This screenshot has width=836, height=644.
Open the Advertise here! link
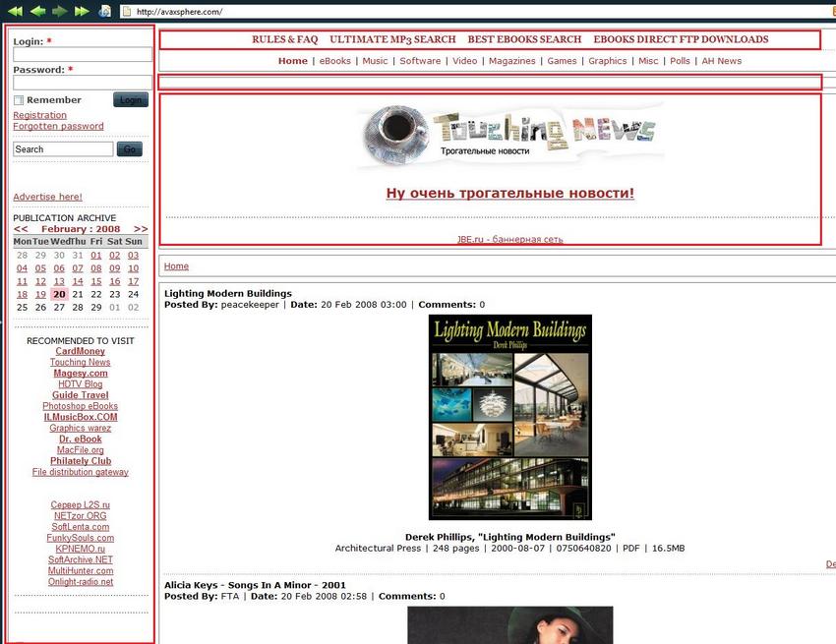click(48, 197)
